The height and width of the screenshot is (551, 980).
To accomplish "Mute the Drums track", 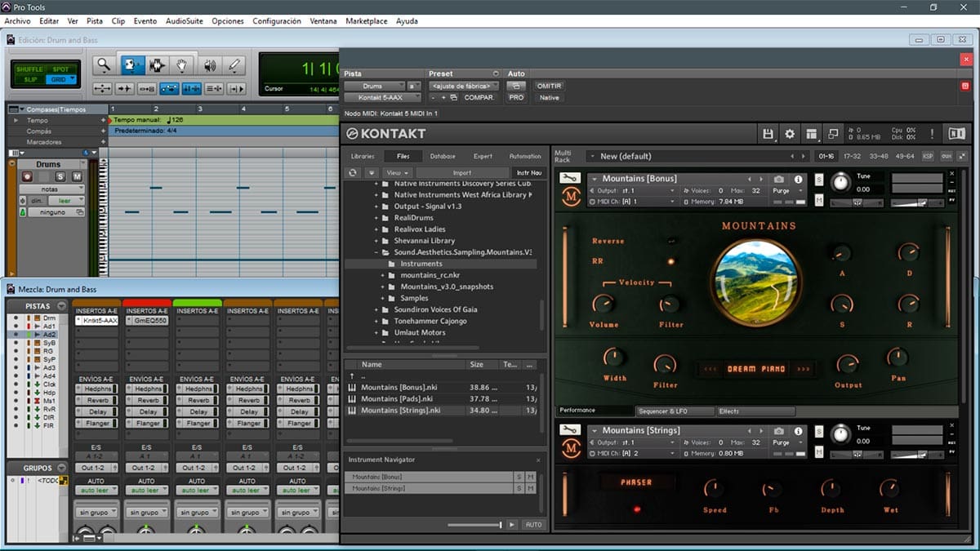I will 77,176.
